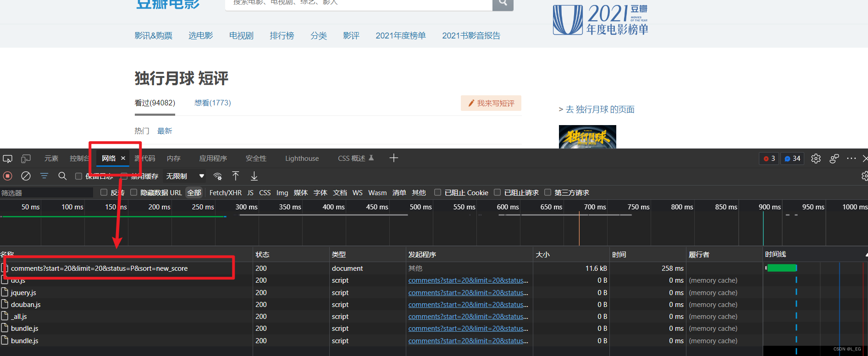Open the DevTools three-dots more menu
Image resolution: width=868 pixels, height=356 pixels.
pos(851,159)
